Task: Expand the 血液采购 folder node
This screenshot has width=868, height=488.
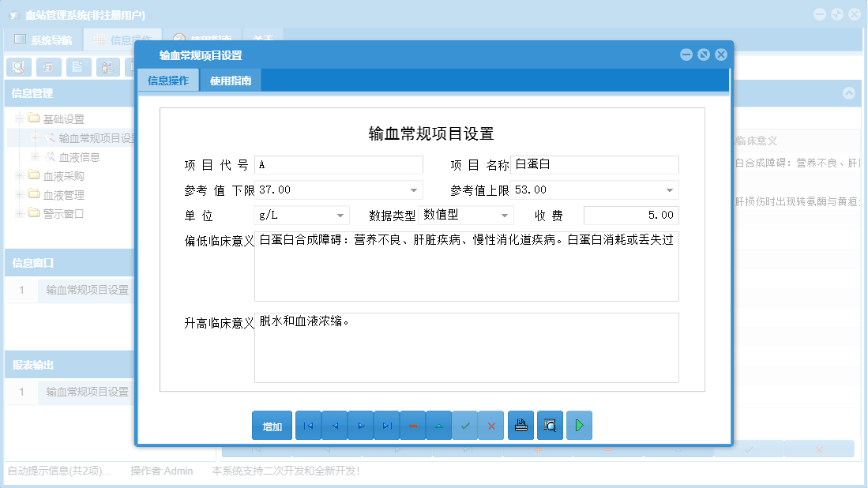Action: (17, 174)
